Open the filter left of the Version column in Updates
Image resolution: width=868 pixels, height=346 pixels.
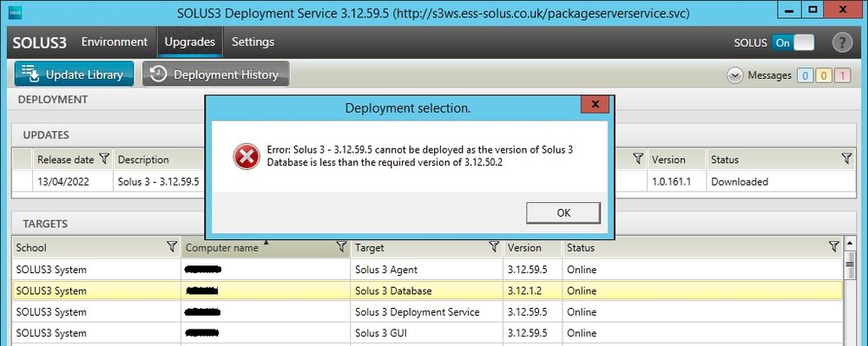638,160
